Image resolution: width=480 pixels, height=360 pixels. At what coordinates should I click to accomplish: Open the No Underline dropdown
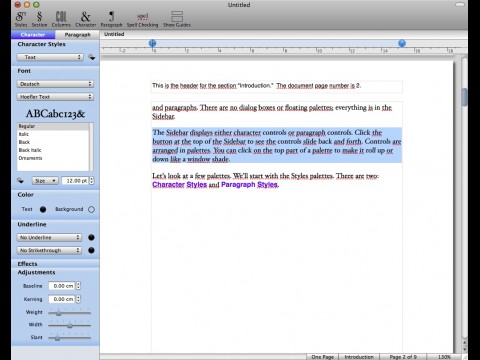point(49,237)
